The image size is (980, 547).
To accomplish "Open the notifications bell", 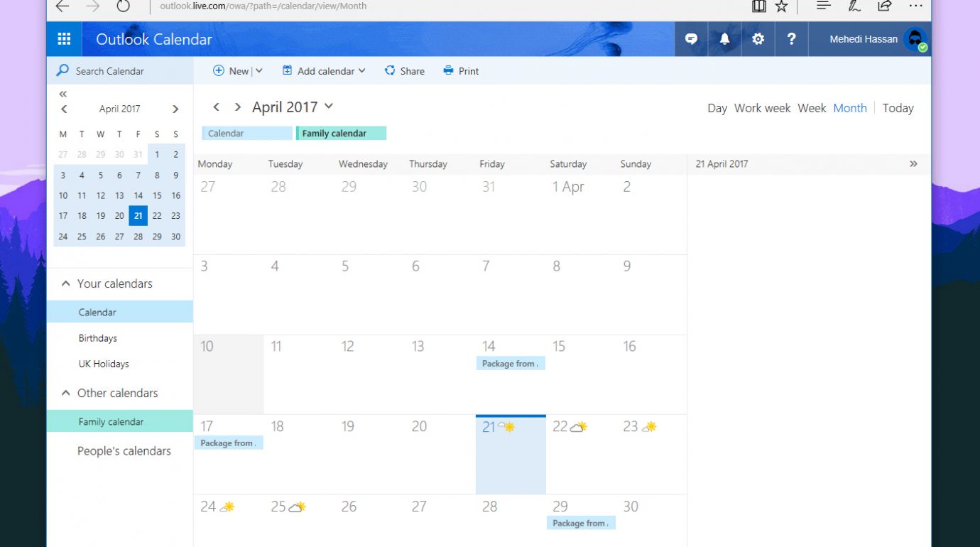I will point(724,39).
